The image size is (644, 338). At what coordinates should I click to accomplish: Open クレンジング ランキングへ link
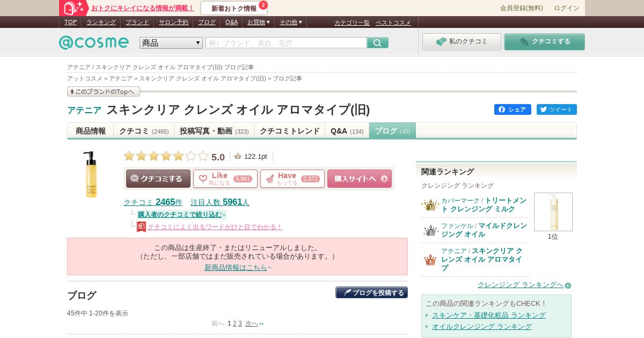[521, 285]
